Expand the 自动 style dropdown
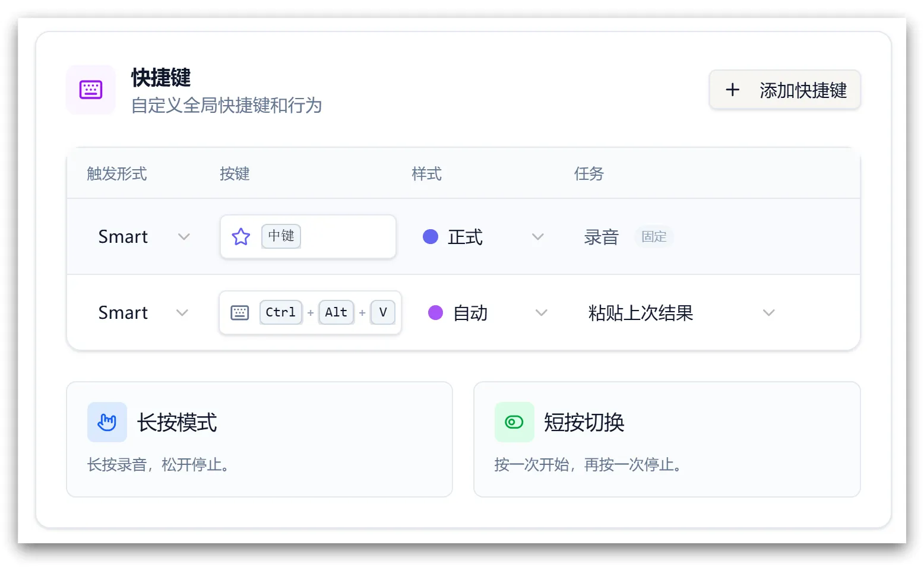 click(x=487, y=313)
